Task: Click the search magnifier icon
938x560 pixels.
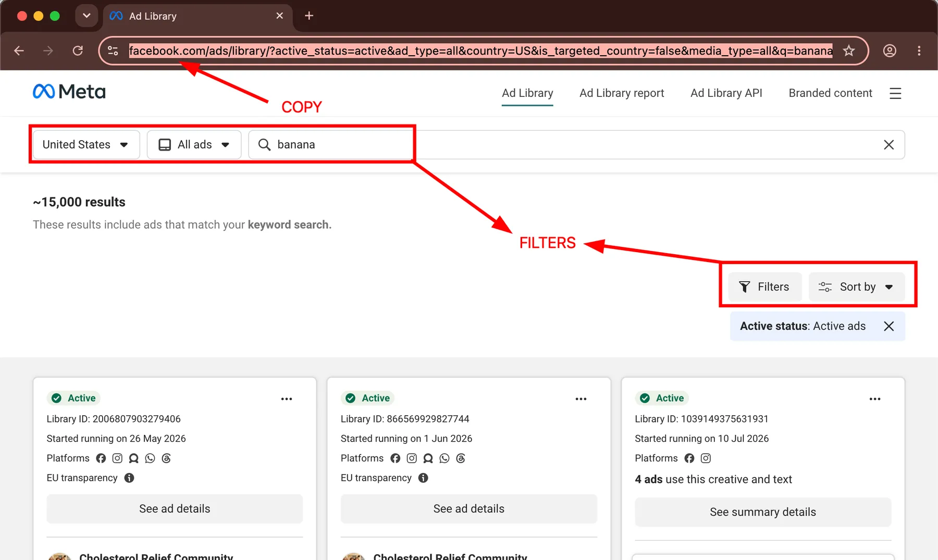Action: click(265, 145)
